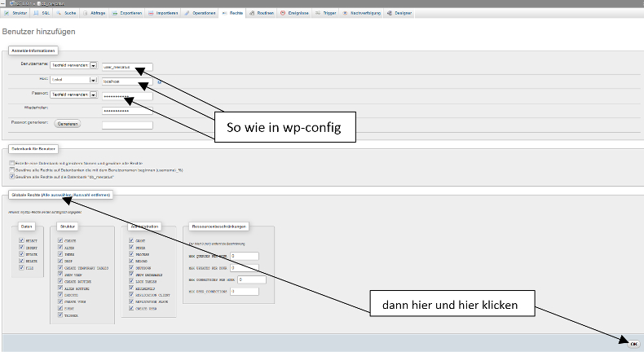The height and width of the screenshot is (352, 644).
Task: Click the MAX QUERIES PER HOUR field
Action: pos(244,256)
